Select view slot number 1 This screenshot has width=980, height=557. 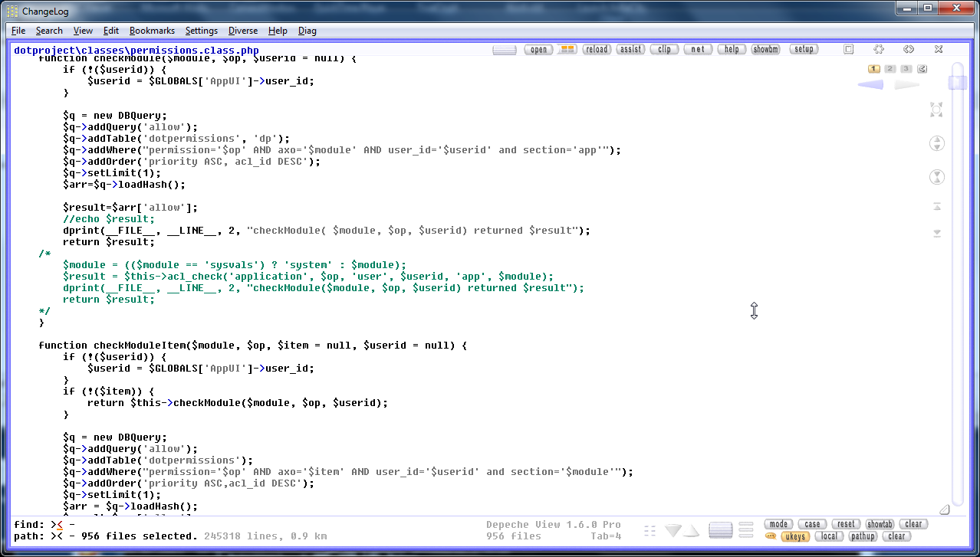coord(874,69)
